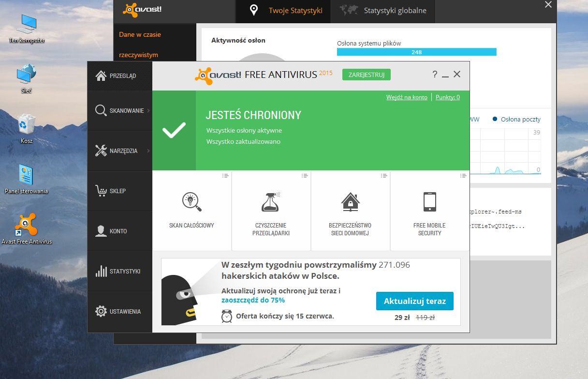Expand the Skanowanie submenu arrow

148,111
